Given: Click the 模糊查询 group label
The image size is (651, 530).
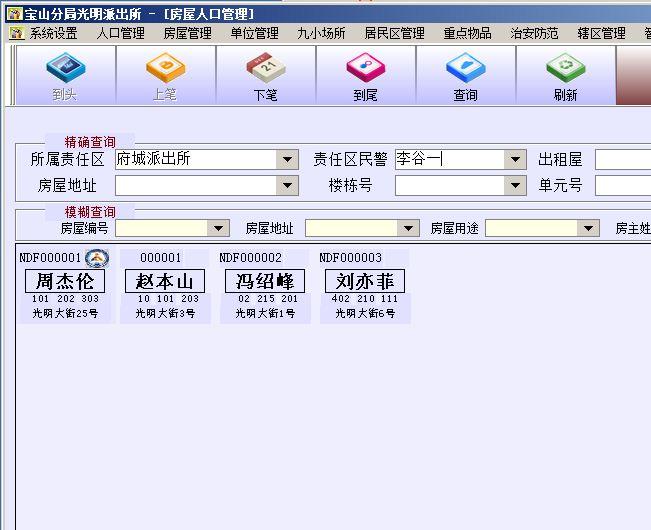Looking at the screenshot, I should pos(90,212).
